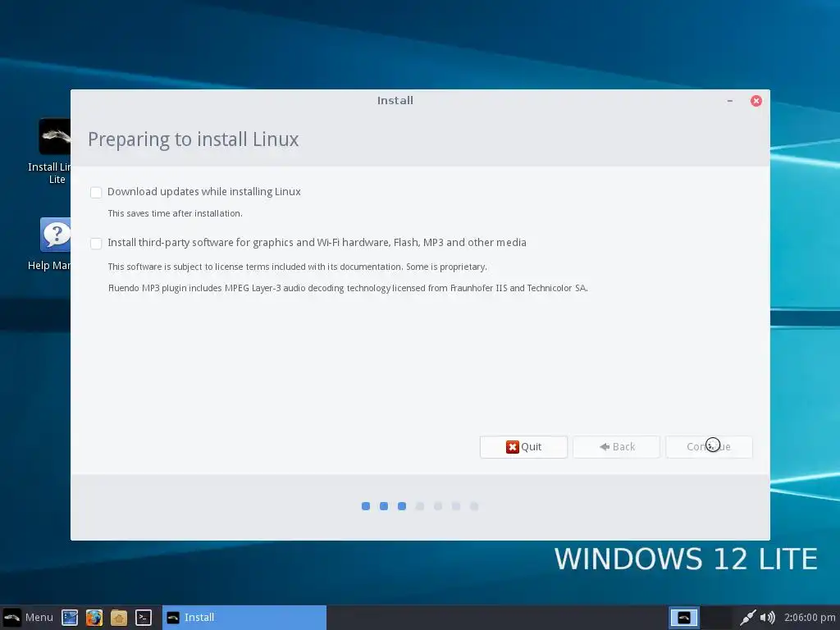Open the file manager folder icon in the taskbar
The height and width of the screenshot is (630, 840).
click(x=119, y=618)
